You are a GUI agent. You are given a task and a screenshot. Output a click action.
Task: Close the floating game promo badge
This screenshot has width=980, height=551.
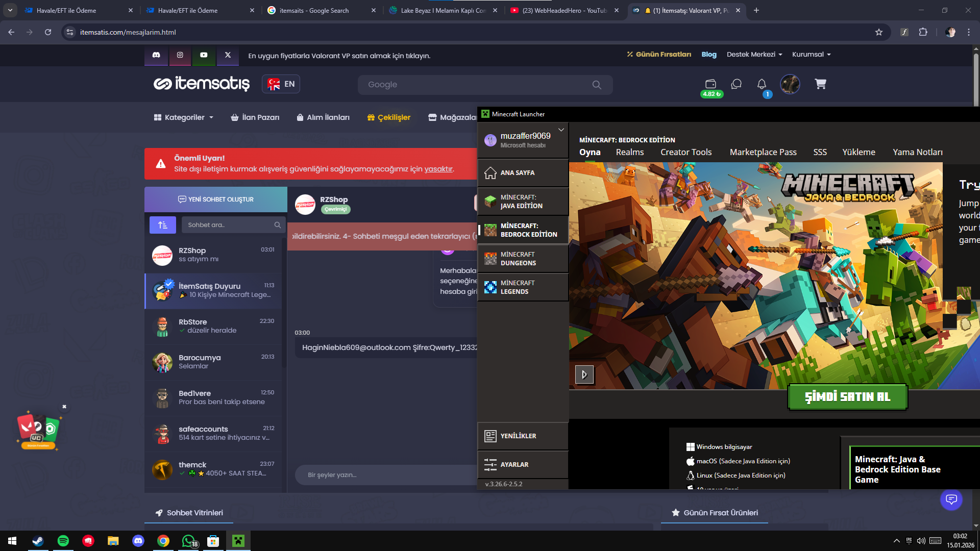coord(64,407)
